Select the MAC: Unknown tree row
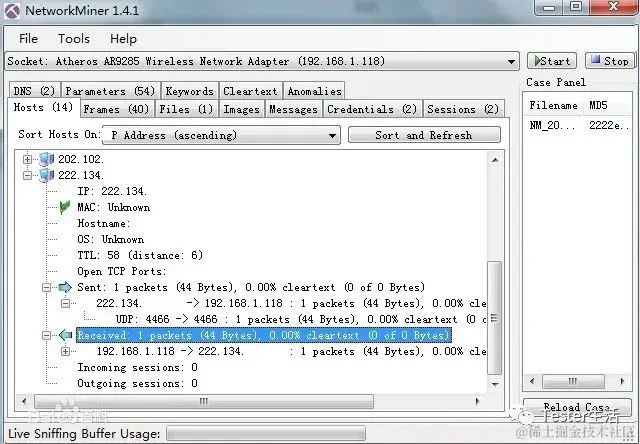Viewport: 640px width, 444px height. click(x=113, y=207)
